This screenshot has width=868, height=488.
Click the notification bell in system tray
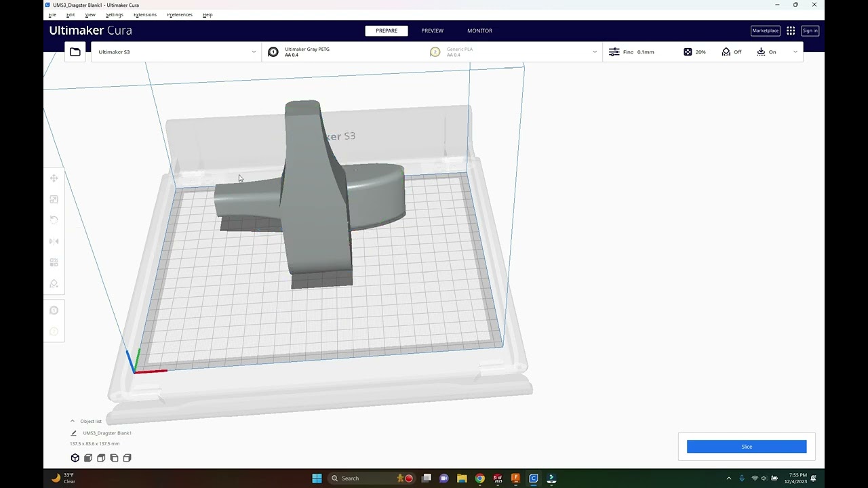pos(813,479)
